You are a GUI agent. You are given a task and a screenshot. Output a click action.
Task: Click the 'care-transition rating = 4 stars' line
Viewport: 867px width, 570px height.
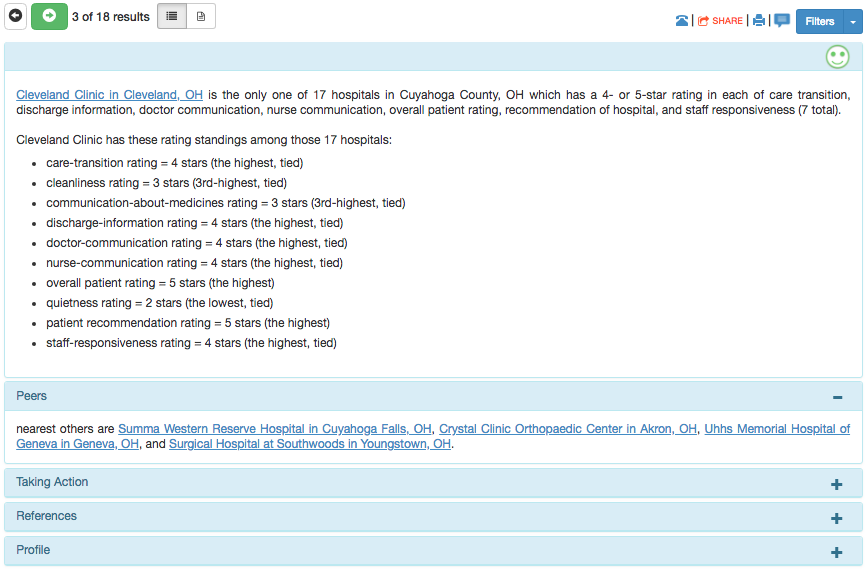click(x=175, y=163)
